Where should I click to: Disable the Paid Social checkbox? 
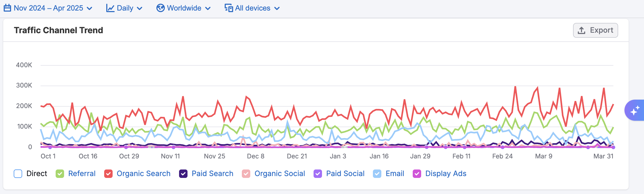[x=318, y=174]
